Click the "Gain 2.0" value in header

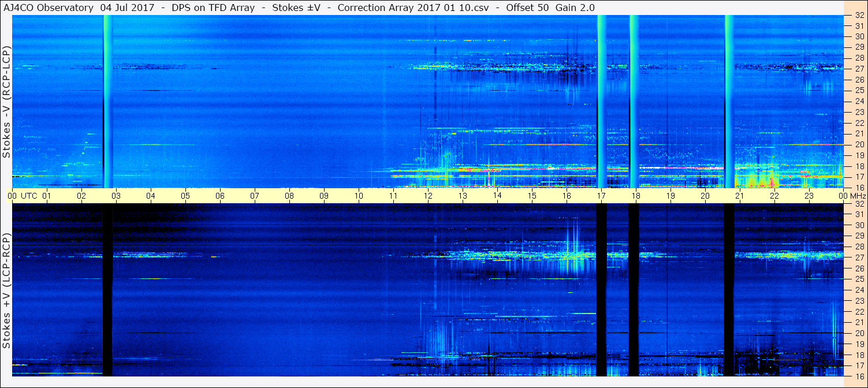coord(575,8)
